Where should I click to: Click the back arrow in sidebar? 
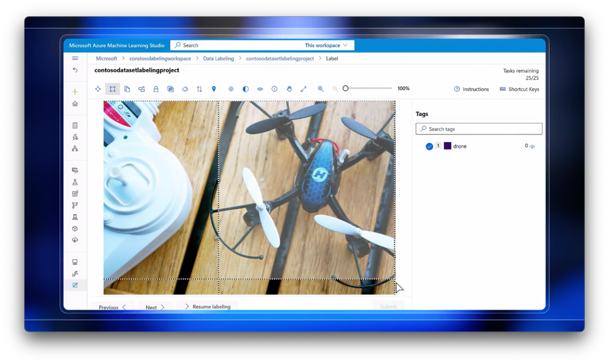[75, 70]
